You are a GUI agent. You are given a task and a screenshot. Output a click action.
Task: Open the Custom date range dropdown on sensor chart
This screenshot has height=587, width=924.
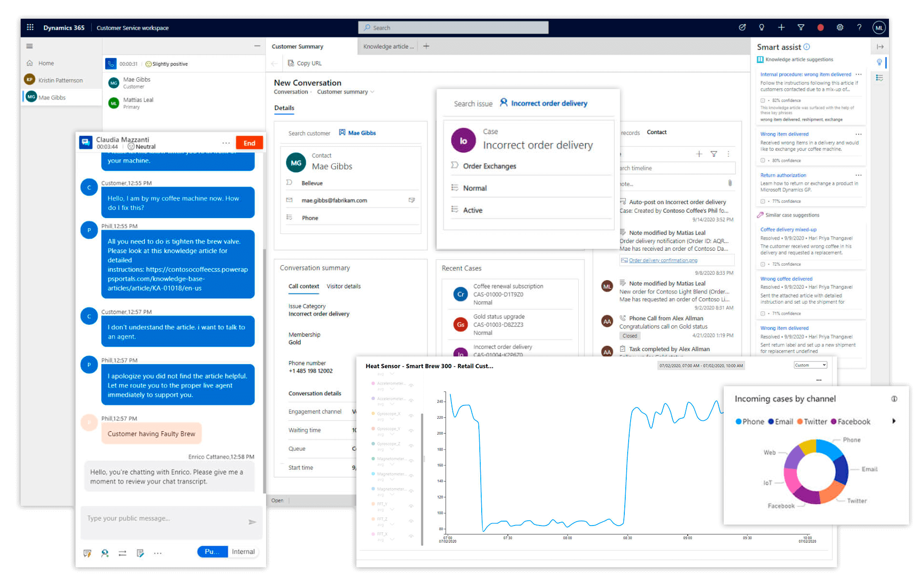click(x=810, y=365)
